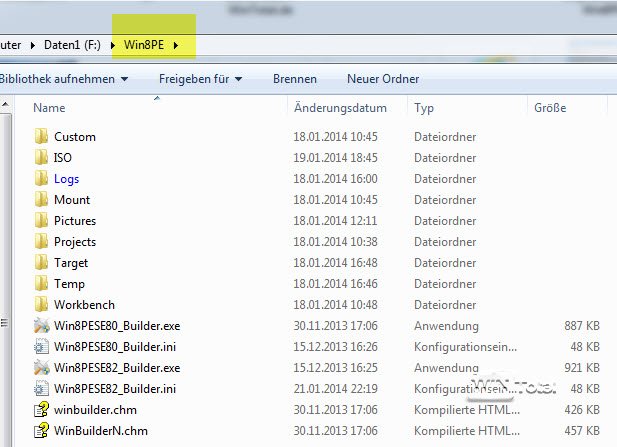Click the Projects folder icon

click(41, 242)
